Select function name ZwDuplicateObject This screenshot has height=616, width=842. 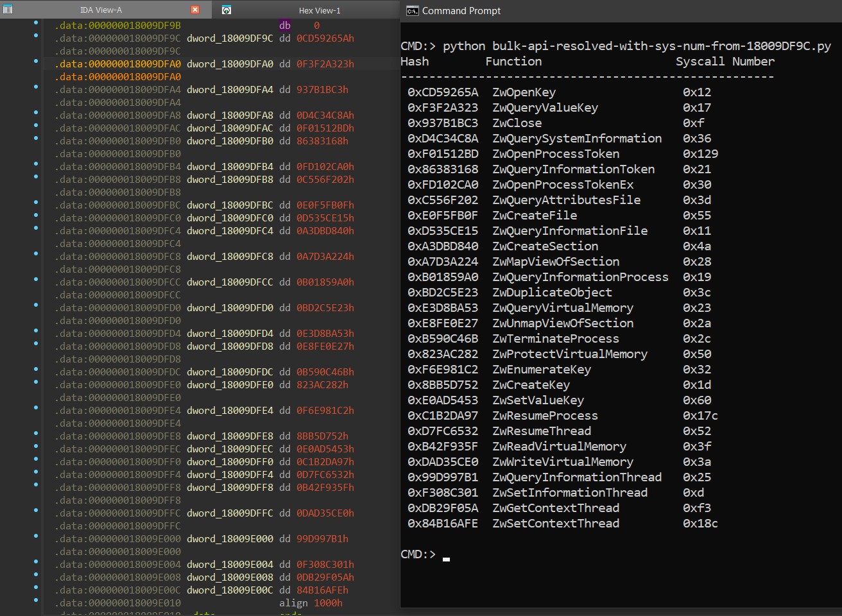coord(553,293)
